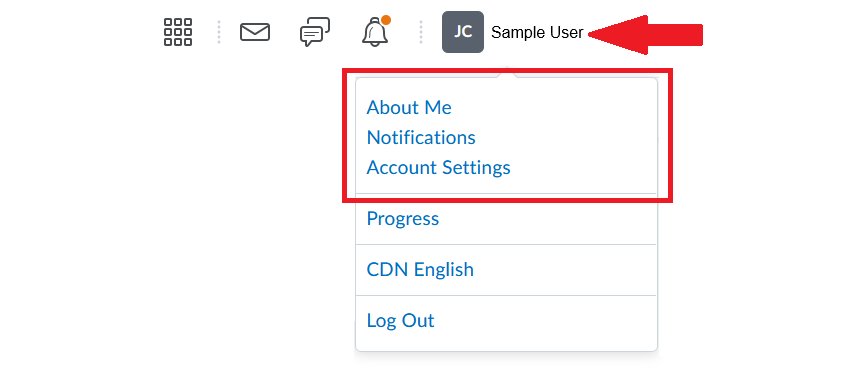Click the JC profile avatar
Image resolution: width=854 pixels, height=368 pixels.
coord(463,32)
